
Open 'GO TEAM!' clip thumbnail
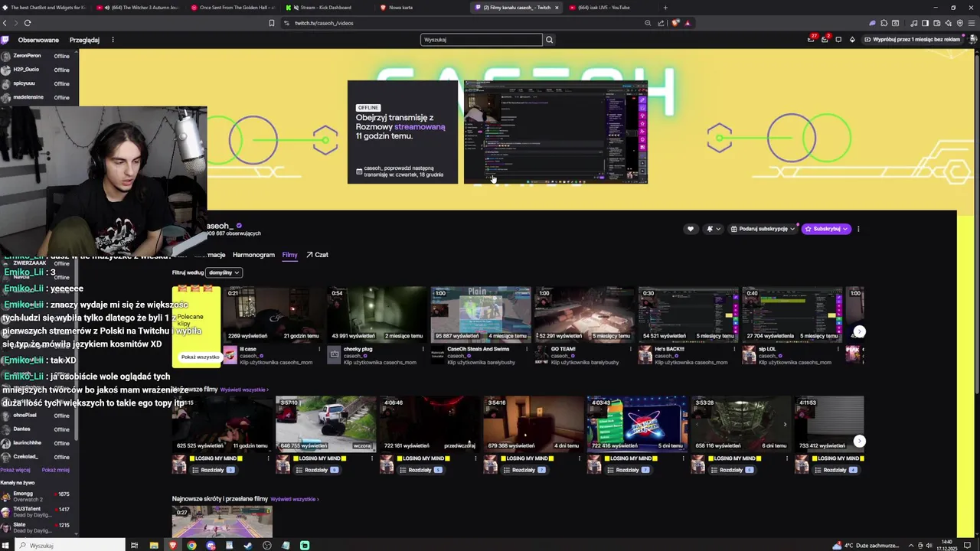(x=583, y=315)
